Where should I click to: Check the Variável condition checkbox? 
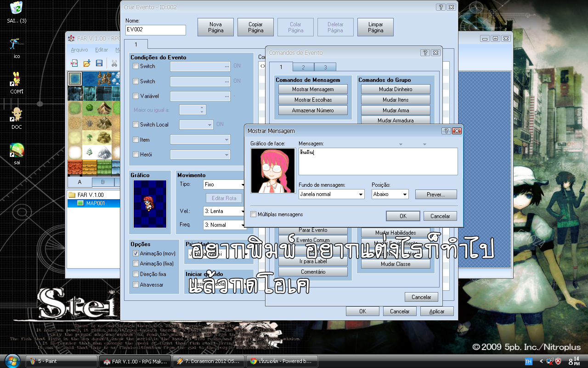(136, 96)
